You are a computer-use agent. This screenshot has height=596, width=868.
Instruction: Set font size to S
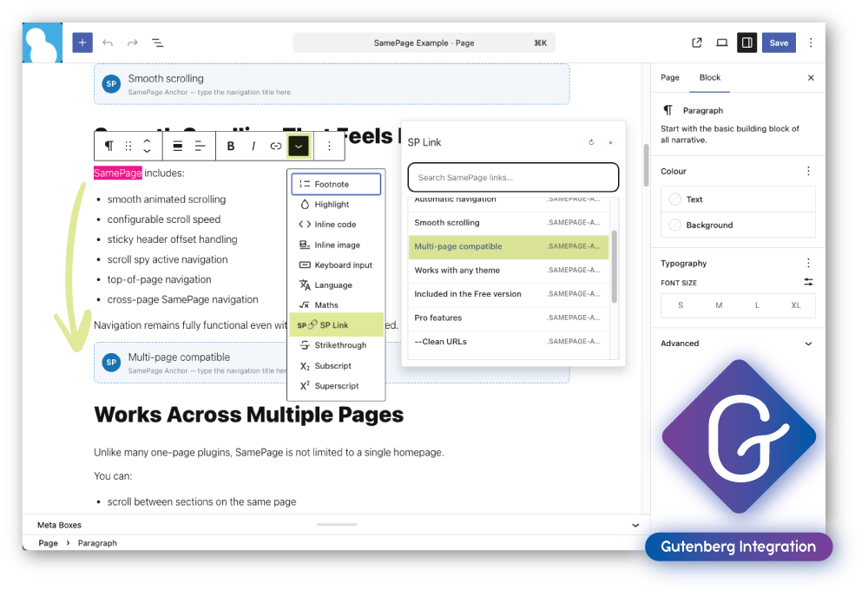681,305
